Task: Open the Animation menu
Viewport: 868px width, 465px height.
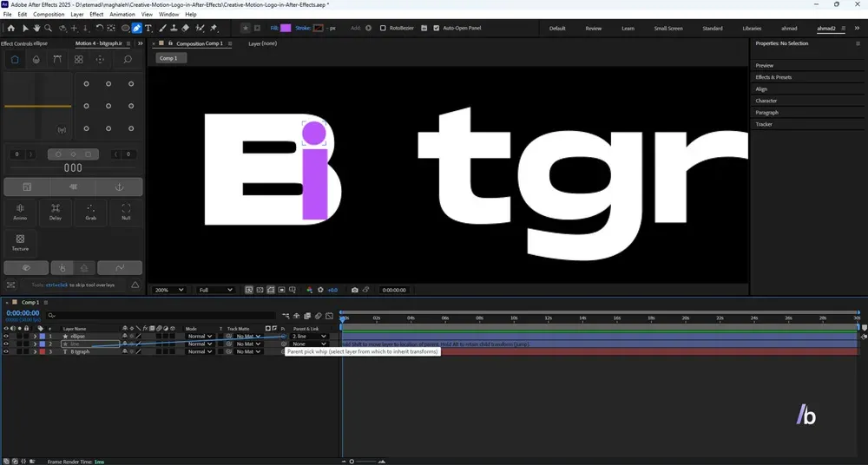Action: pos(122,15)
